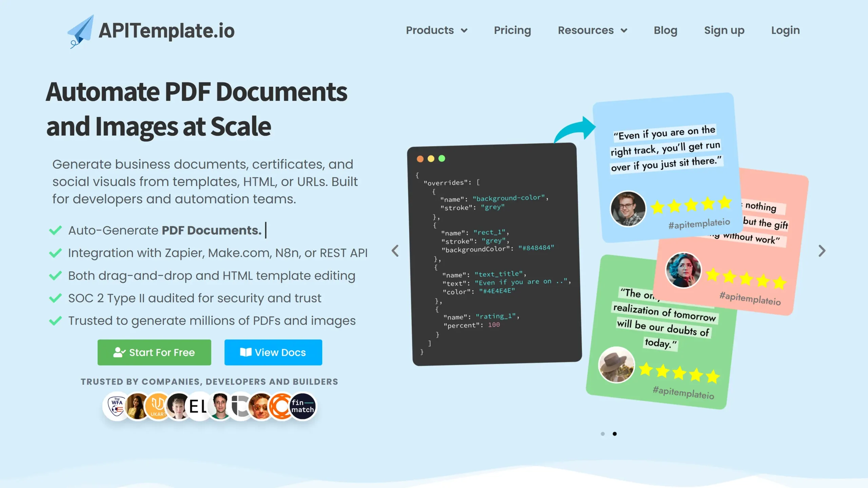Select the first carousel pagination dot
This screenshot has width=868, height=488.
(x=603, y=434)
